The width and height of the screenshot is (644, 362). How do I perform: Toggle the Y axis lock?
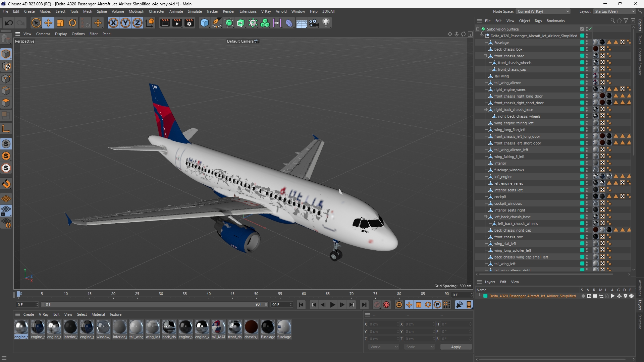pos(125,23)
